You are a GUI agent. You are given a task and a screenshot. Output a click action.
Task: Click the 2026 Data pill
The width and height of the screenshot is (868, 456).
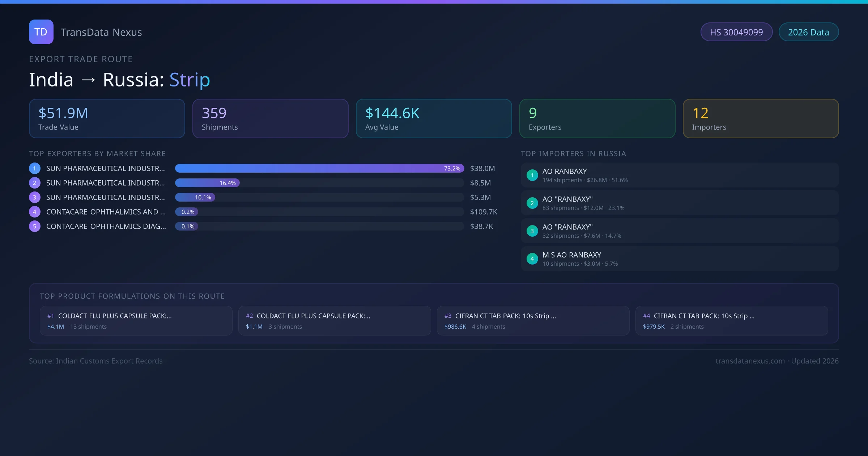(808, 32)
